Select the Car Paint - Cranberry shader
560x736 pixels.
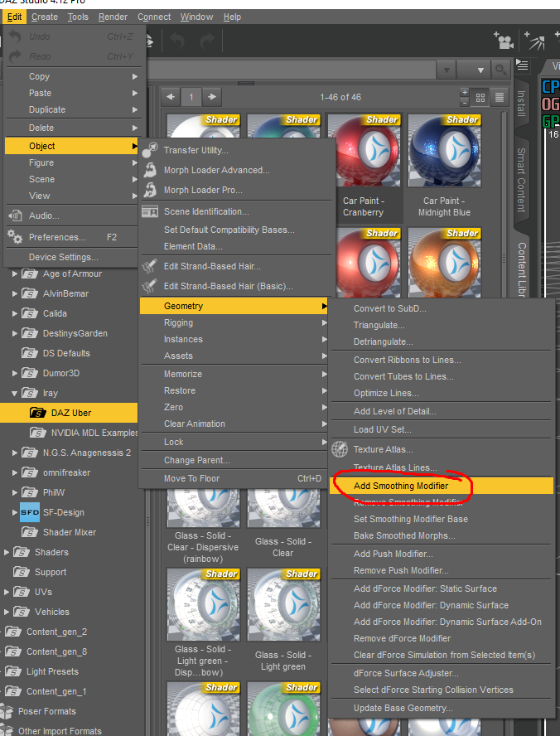364,167
